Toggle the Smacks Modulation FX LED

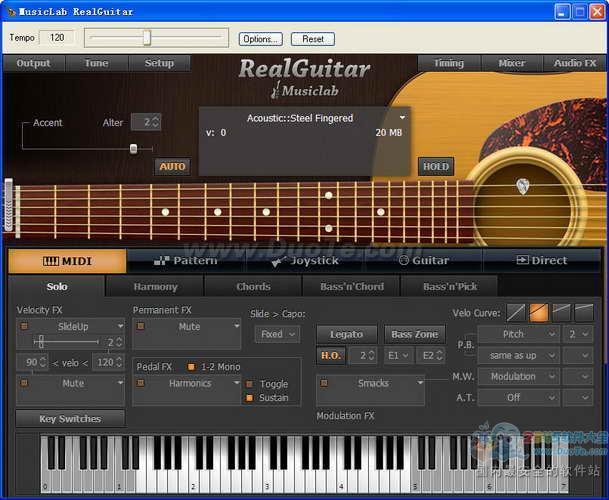324,383
